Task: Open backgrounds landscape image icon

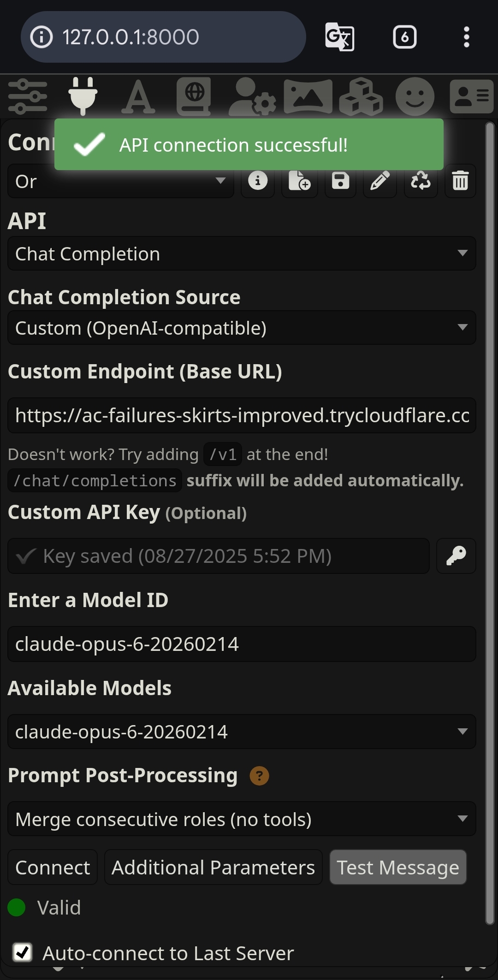Action: (308, 96)
